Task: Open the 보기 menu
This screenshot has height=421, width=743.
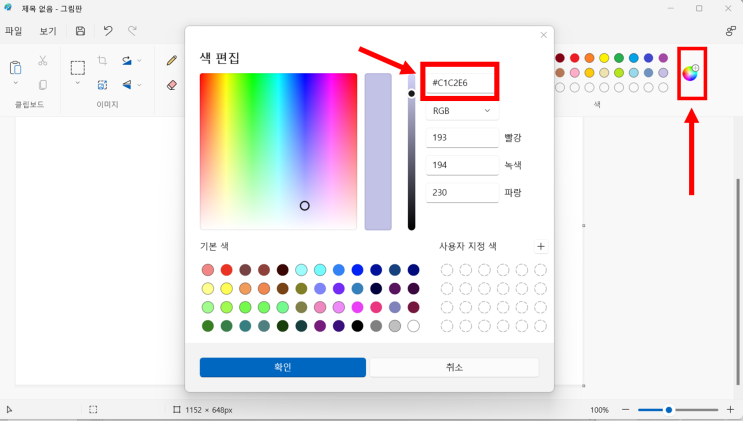Action: [48, 31]
